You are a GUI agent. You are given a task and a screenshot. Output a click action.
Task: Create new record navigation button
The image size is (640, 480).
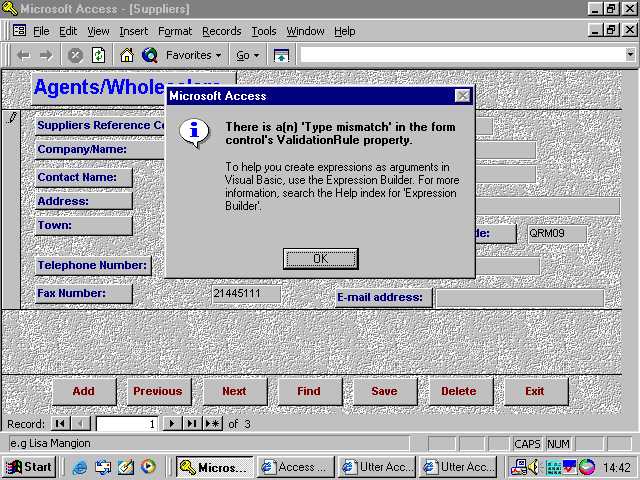[213, 424]
